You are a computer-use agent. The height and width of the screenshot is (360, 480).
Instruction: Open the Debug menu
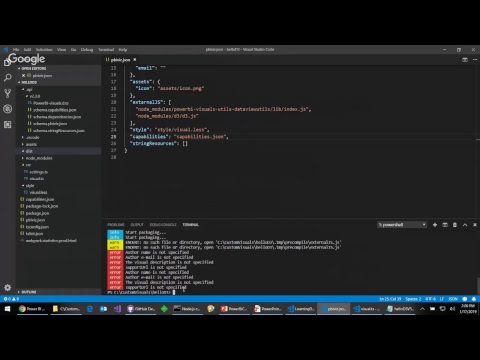87,50
